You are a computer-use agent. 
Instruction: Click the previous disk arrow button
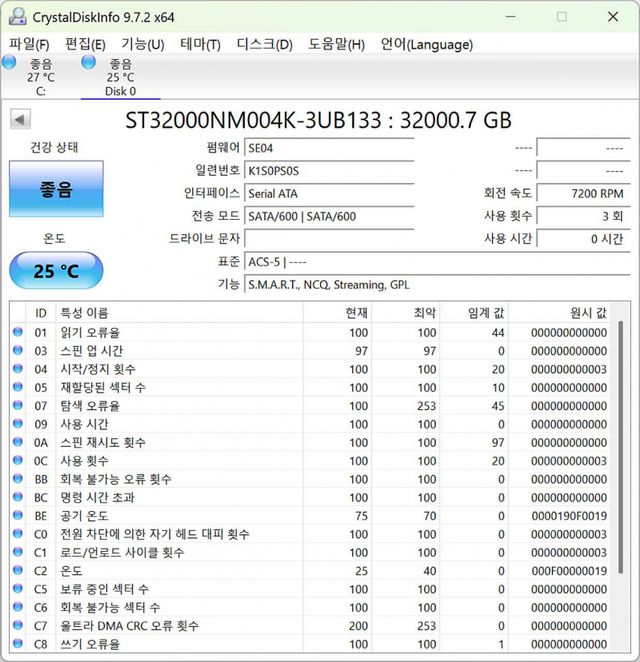tap(19, 120)
